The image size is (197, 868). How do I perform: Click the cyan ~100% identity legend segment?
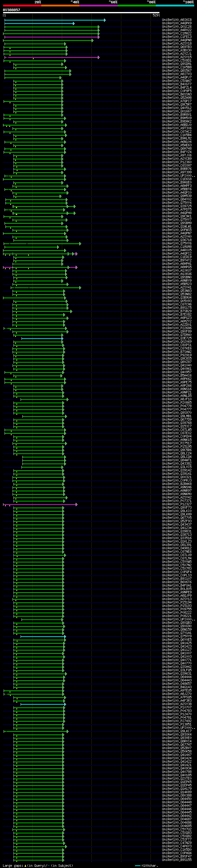[x=175, y=6]
